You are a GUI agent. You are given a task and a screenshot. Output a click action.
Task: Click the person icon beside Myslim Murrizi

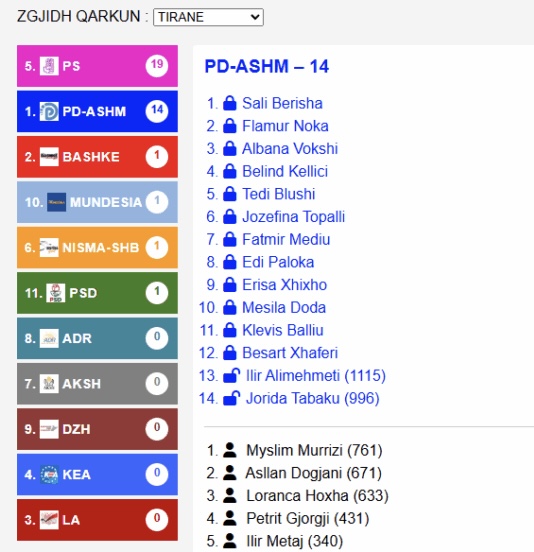coord(230,450)
